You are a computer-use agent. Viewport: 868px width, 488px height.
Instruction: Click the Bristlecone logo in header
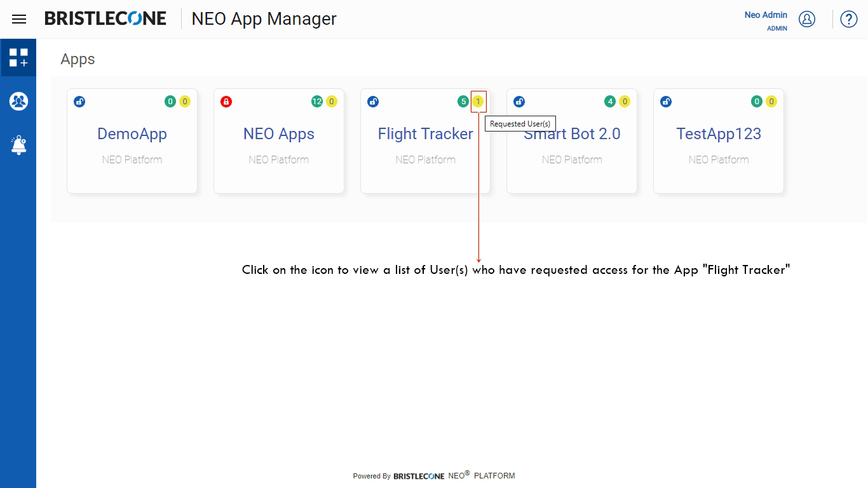[x=105, y=19]
